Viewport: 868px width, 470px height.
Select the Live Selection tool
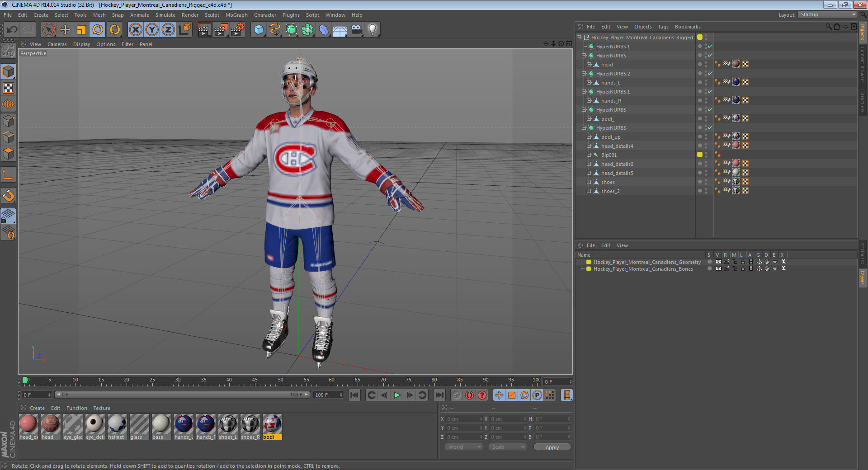[48, 30]
